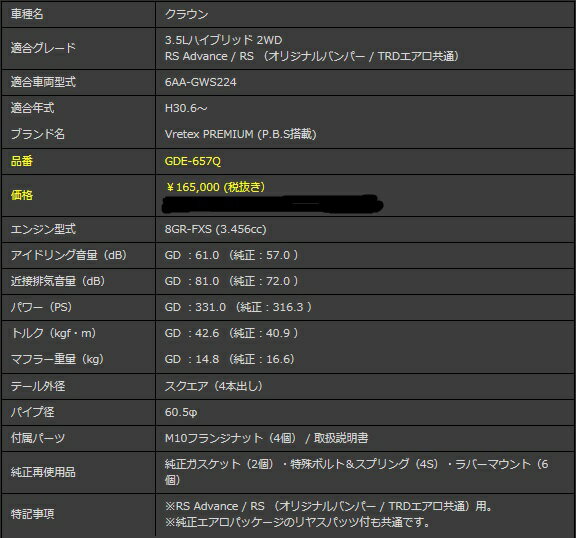Image resolution: width=576 pixels, height=538 pixels.
Task: Select the '適合年式' label
Action: click(32, 108)
